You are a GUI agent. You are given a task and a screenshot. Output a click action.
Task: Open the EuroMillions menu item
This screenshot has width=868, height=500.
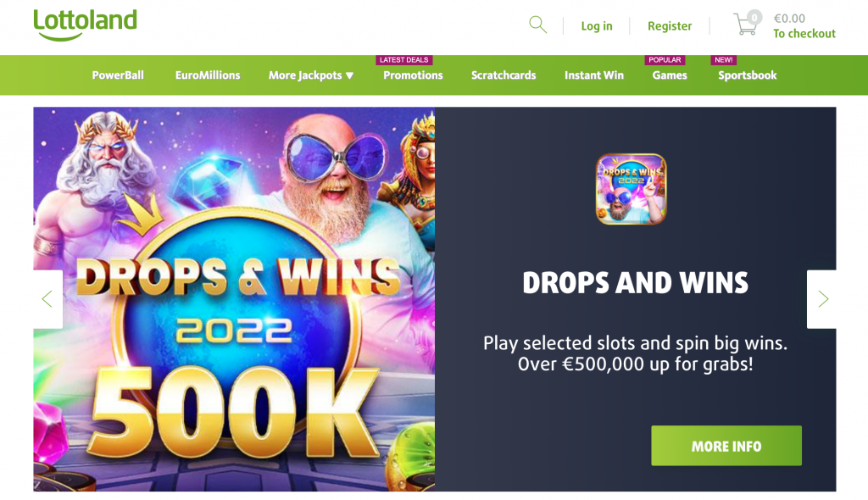(208, 75)
